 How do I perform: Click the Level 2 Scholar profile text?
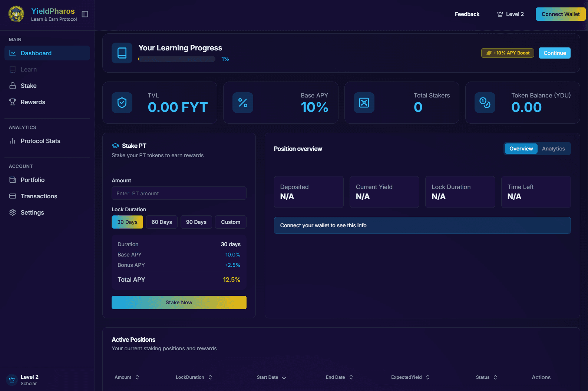pyautogui.click(x=30, y=380)
